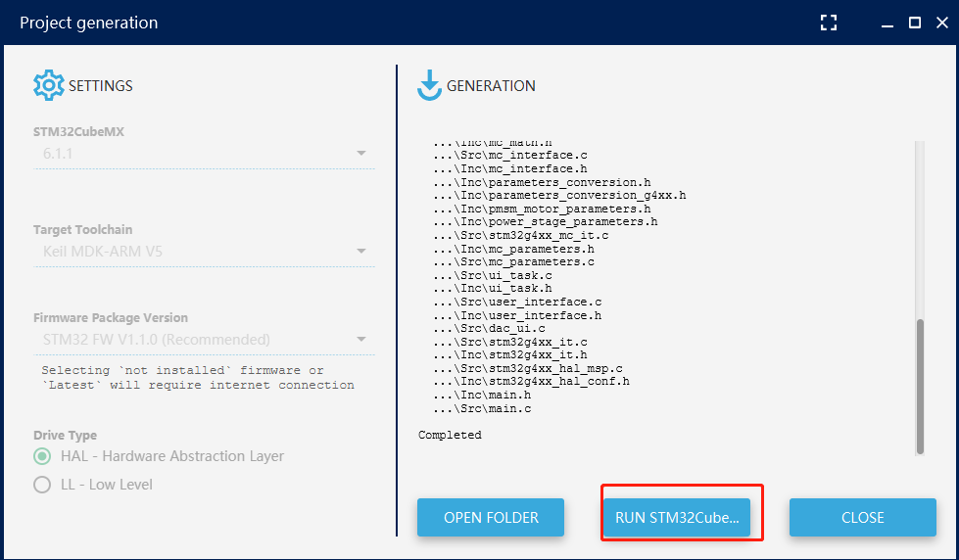The height and width of the screenshot is (560, 959).
Task: Click the ...\Src\dac_ui.c log line
Action: tap(489, 328)
